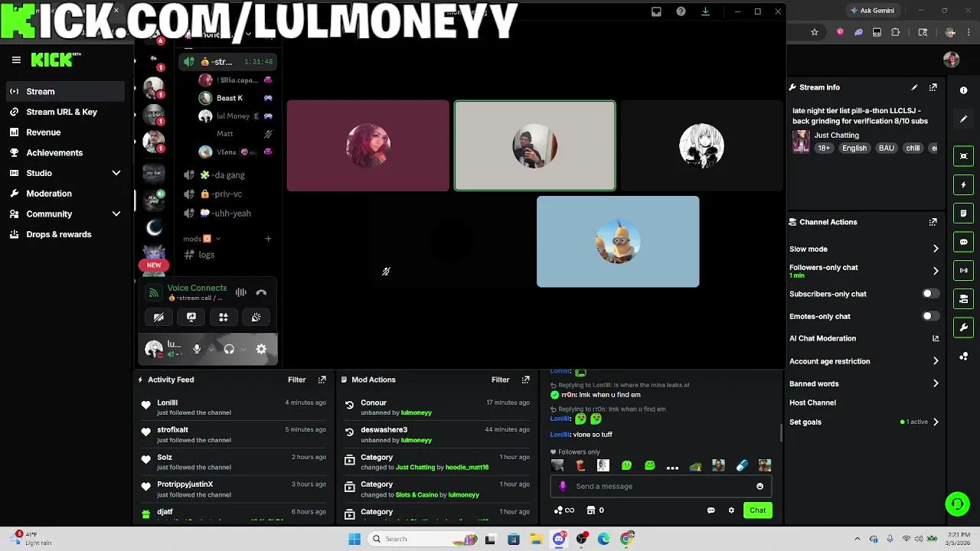Open the Stream page in the sidebar
The image size is (980, 551).
(64, 91)
